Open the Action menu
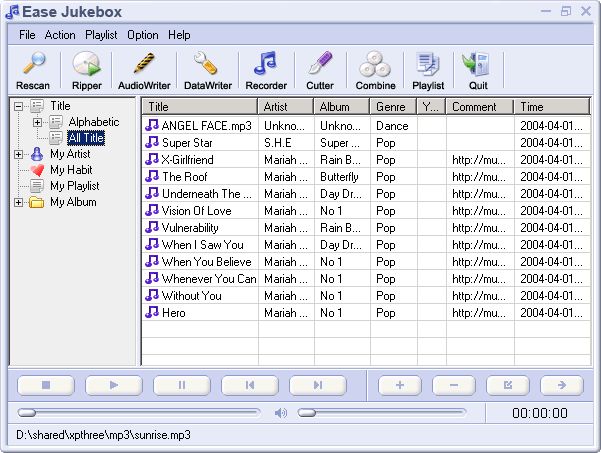 coord(60,35)
